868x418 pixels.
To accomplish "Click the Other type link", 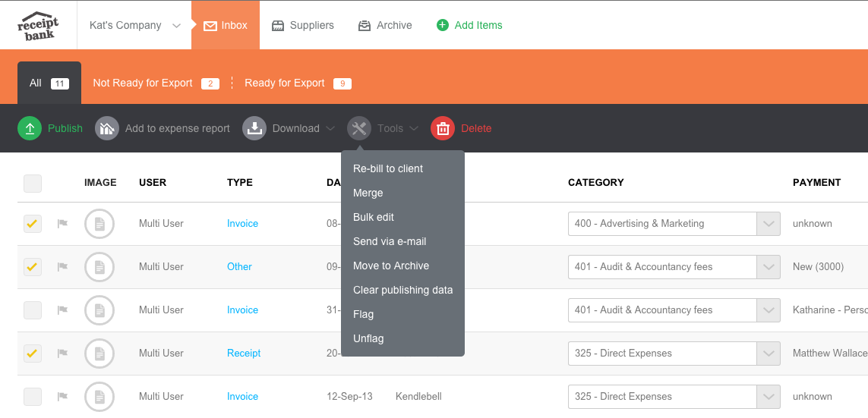I will point(239,266).
